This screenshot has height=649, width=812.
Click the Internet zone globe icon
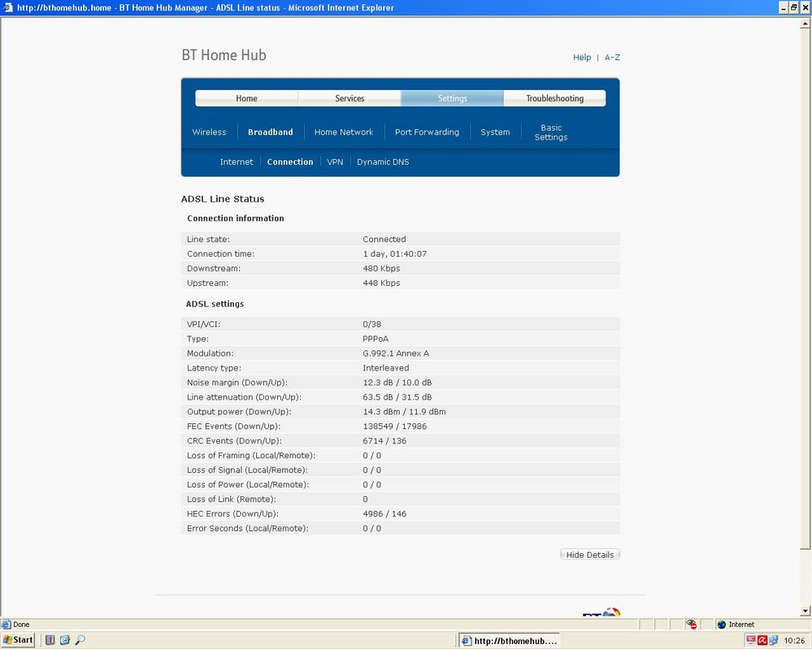point(722,625)
